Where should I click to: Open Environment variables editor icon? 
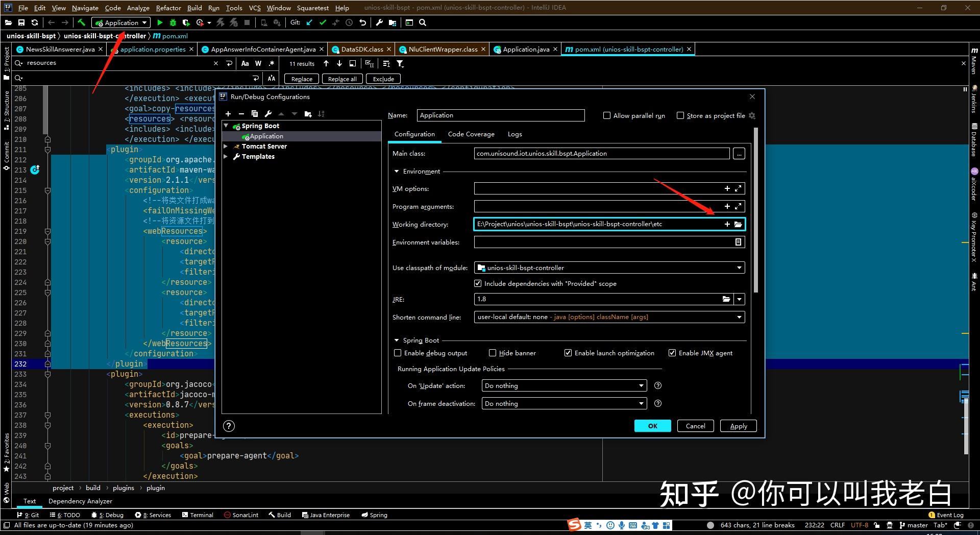point(738,242)
